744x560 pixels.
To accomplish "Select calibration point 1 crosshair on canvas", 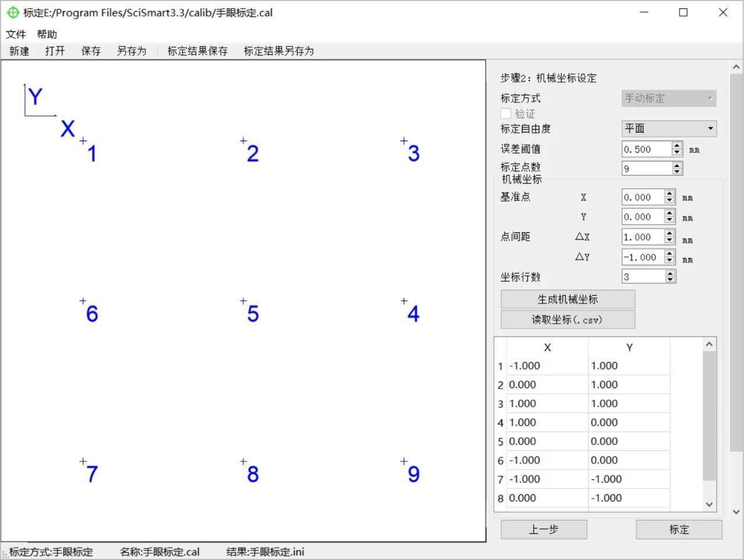I will pyautogui.click(x=83, y=141).
